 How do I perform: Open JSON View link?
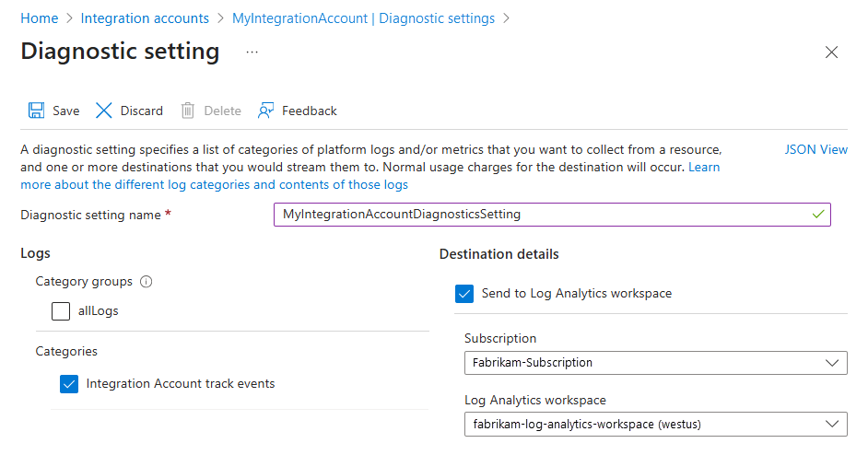(x=815, y=149)
